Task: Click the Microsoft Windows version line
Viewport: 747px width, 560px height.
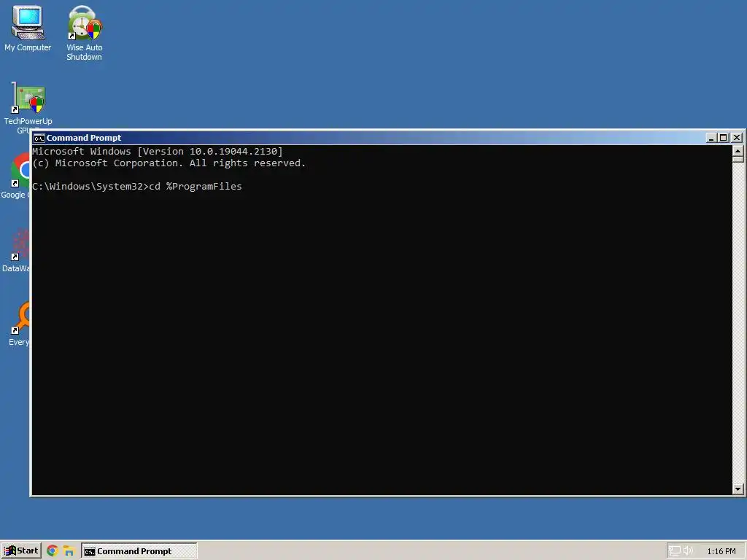Action: click(x=158, y=152)
